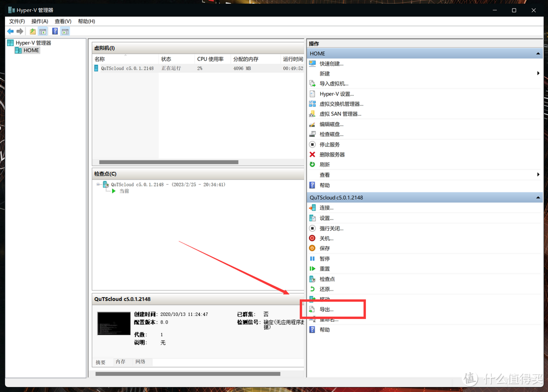Click the 虚拟交换机管理器... action link
548x392 pixels.
341,104
